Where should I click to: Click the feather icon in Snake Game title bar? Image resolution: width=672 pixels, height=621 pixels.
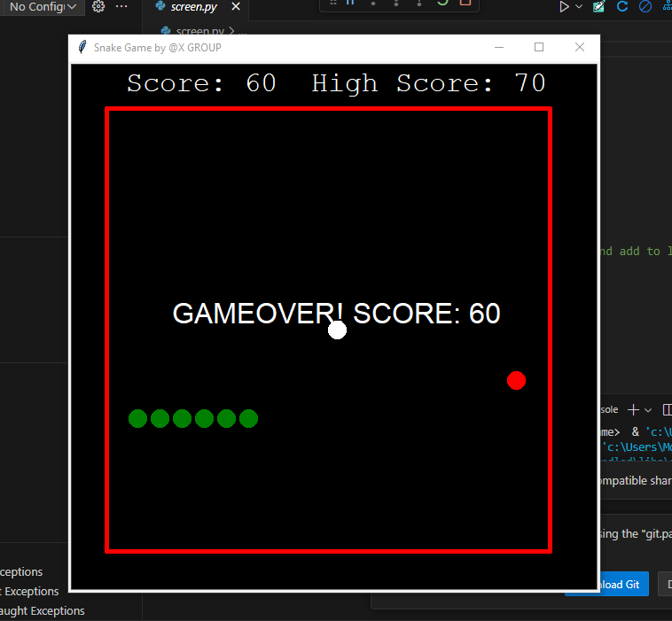click(82, 47)
